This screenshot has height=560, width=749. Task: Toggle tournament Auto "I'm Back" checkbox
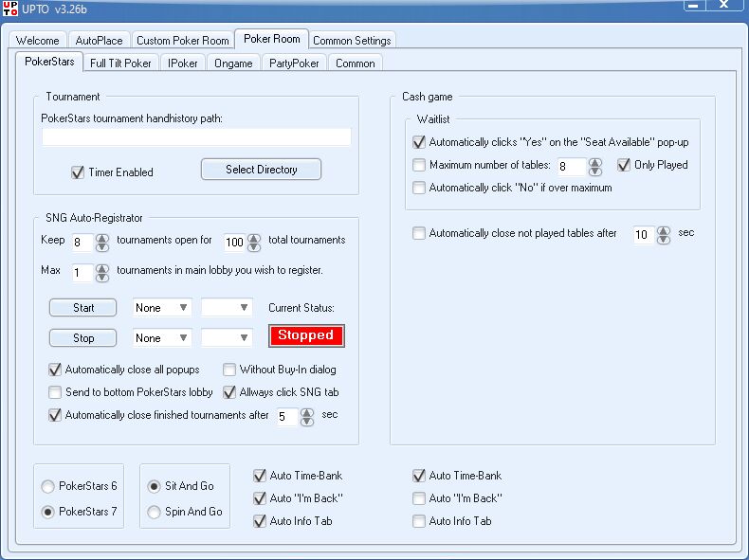tap(260, 498)
